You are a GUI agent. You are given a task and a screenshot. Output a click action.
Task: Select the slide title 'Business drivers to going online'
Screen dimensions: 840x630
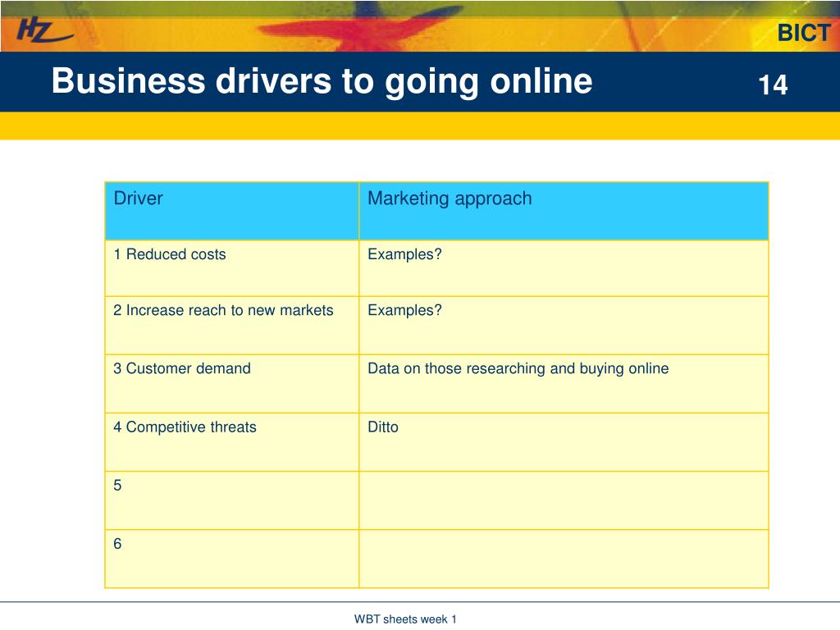tap(322, 81)
